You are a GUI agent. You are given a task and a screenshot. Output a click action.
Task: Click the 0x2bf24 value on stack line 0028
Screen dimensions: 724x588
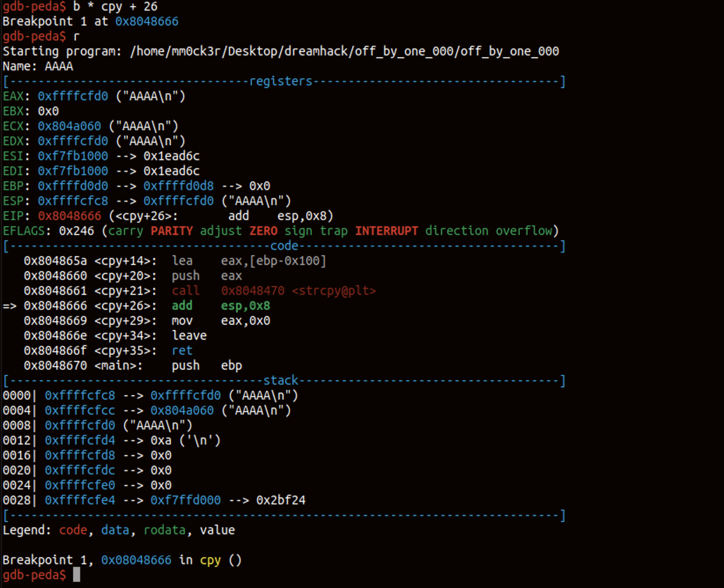(281, 500)
